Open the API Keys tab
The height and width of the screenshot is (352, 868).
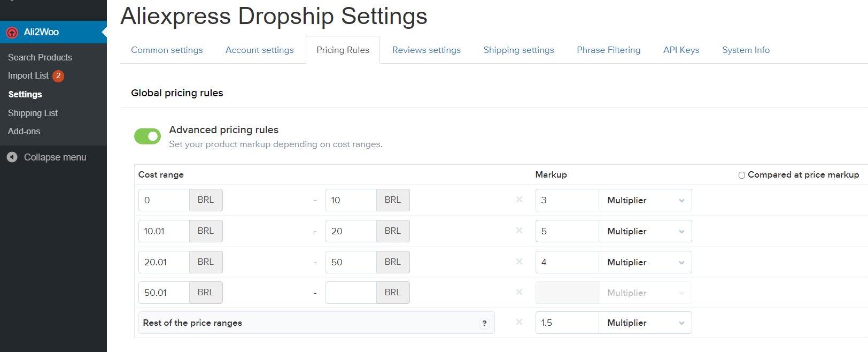681,50
